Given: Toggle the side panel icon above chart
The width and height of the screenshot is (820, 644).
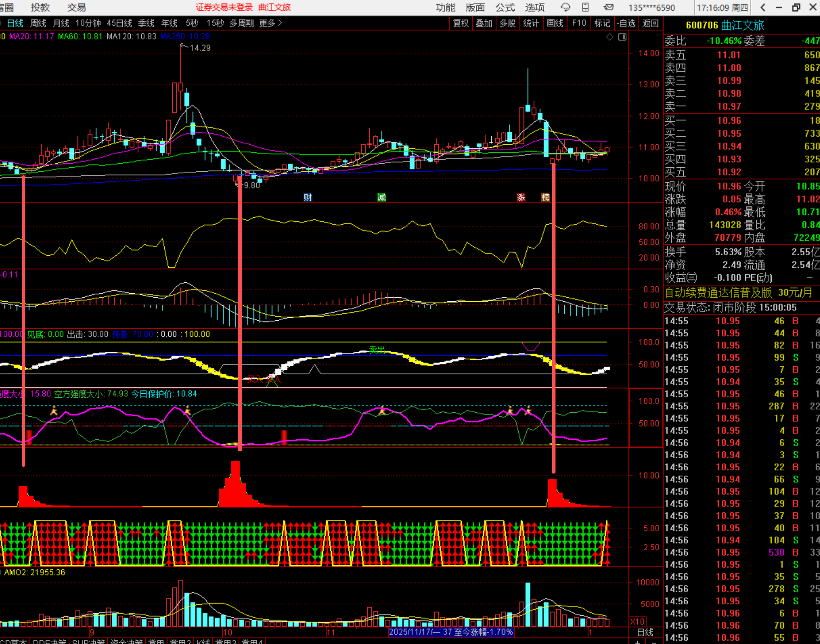Looking at the screenshot, I should pos(622,37).
